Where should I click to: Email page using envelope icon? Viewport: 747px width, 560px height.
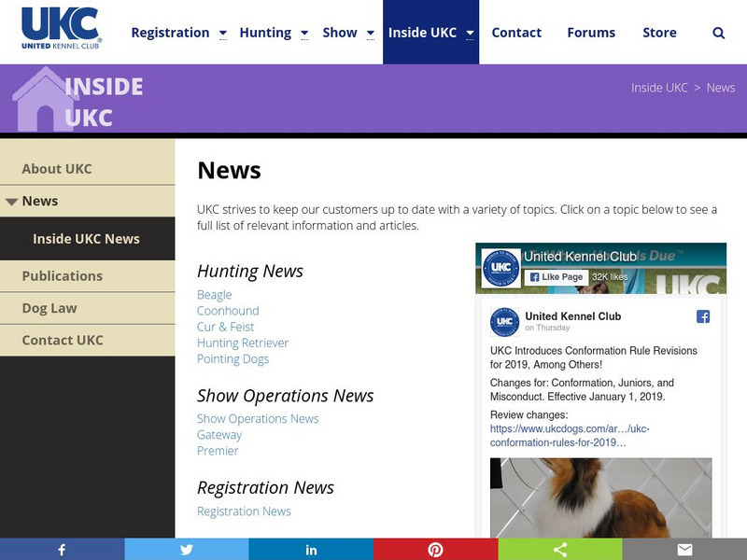click(x=684, y=550)
